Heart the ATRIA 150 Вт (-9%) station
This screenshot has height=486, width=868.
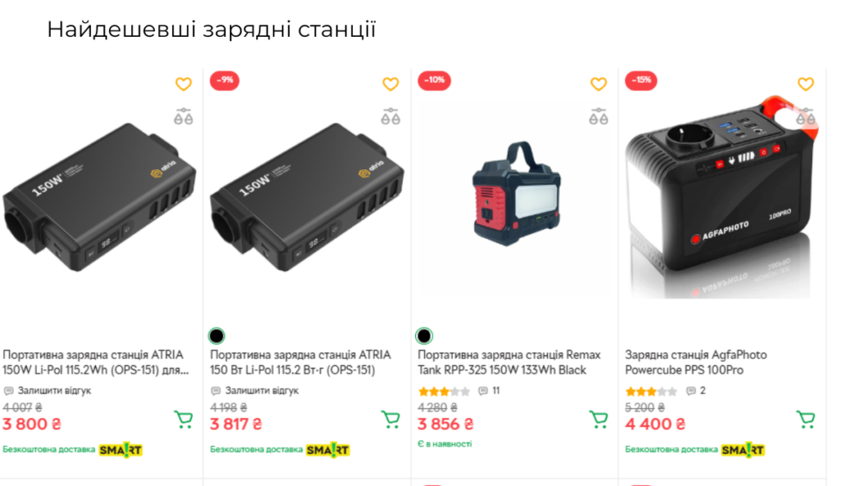(x=391, y=84)
